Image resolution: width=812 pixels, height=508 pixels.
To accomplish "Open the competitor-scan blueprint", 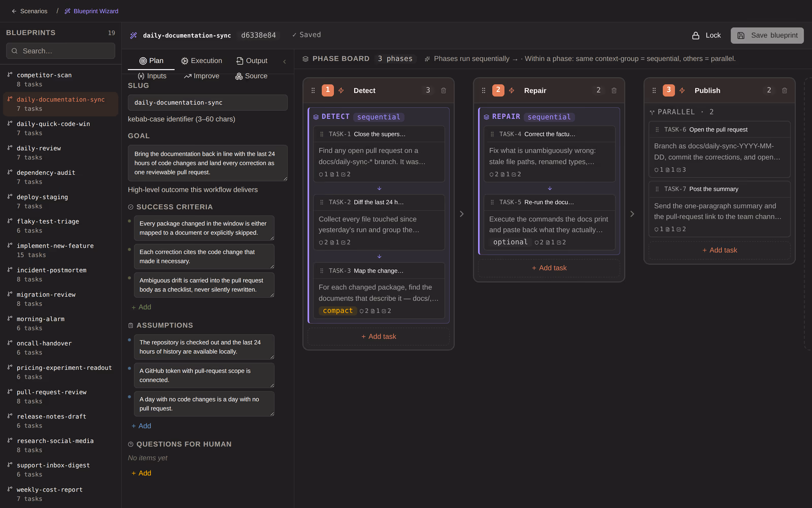I will click(x=60, y=80).
